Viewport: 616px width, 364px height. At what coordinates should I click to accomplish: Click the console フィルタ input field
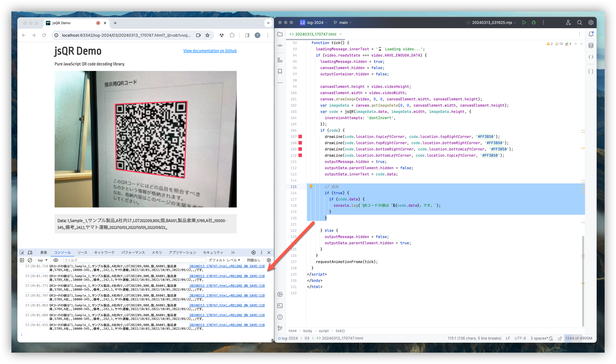pos(134,260)
